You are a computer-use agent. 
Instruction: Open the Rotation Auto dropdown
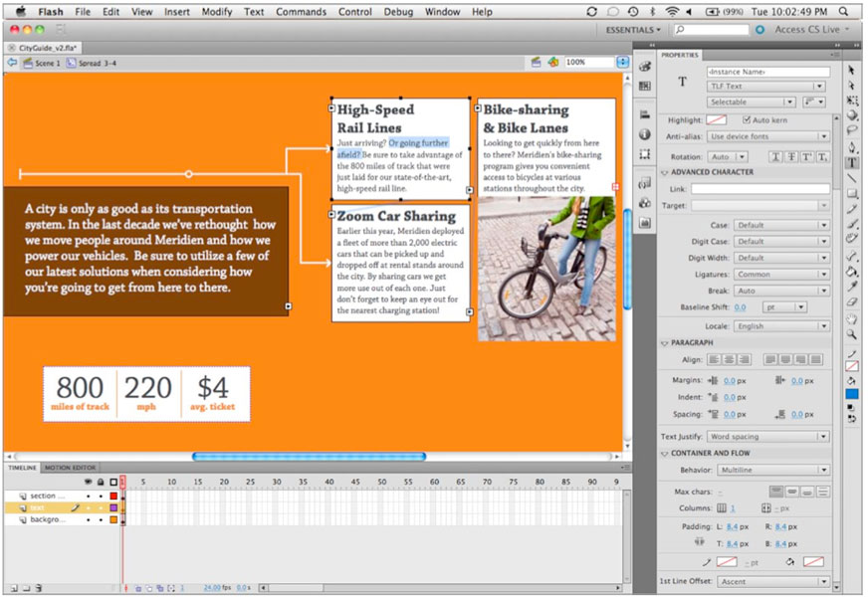(728, 156)
